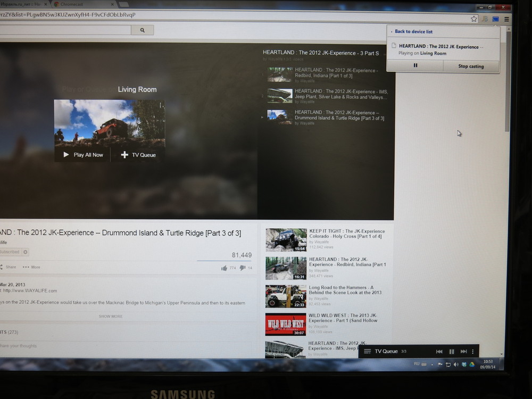The height and width of the screenshot is (399, 532).
Task: Open three-dot menu in TV Queue bar
Action: point(472,352)
